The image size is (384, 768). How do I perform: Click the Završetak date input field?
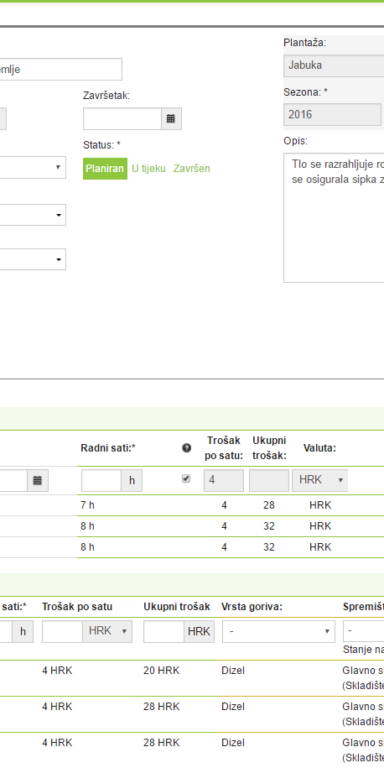(x=122, y=119)
